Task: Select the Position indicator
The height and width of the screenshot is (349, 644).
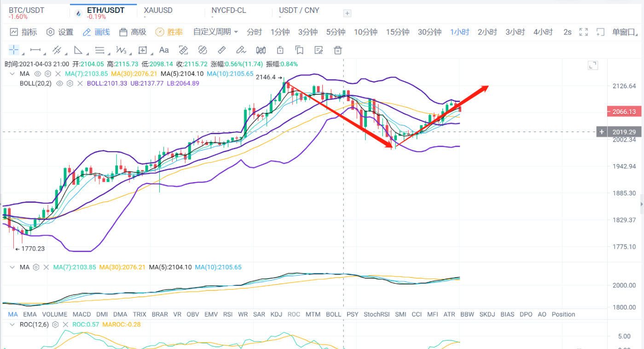Action: (563, 315)
